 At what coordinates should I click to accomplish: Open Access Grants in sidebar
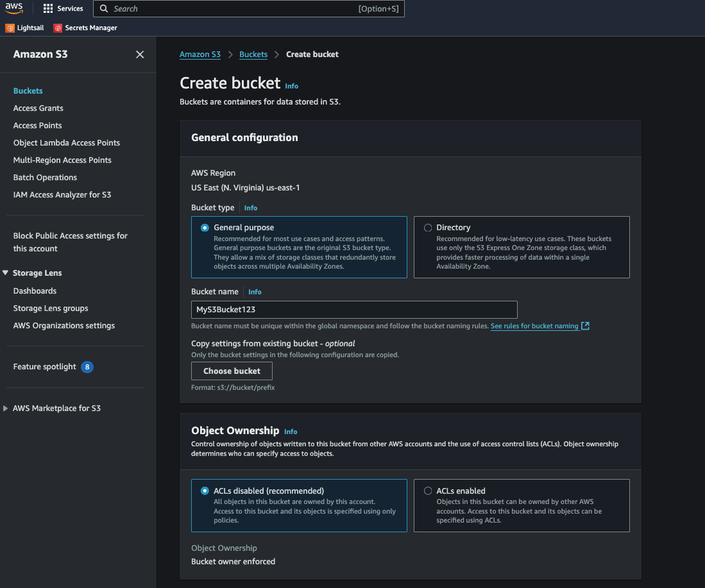[38, 108]
